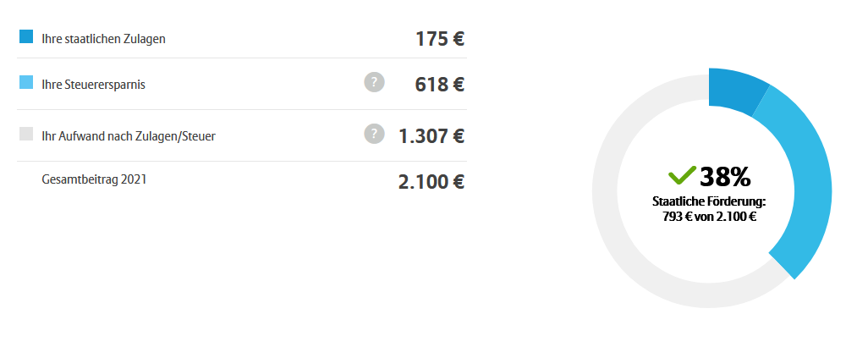Click the 38% figure in the donut center

click(x=725, y=176)
